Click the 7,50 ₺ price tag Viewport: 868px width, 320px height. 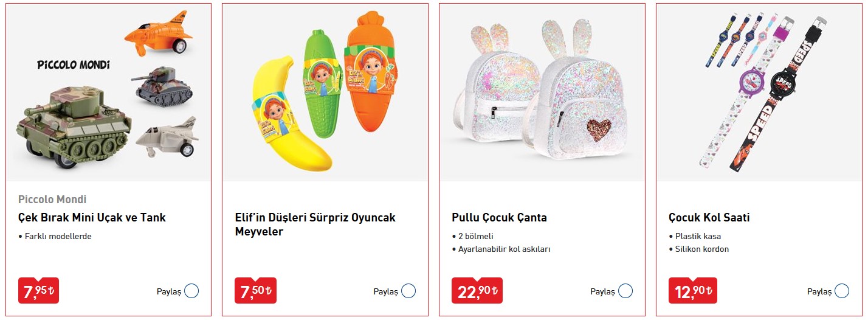tap(256, 291)
